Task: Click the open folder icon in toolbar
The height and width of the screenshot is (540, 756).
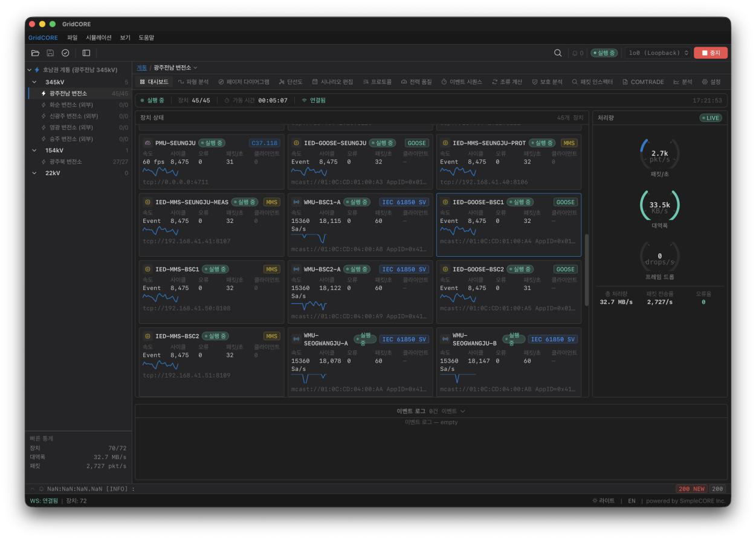Action: (36, 53)
